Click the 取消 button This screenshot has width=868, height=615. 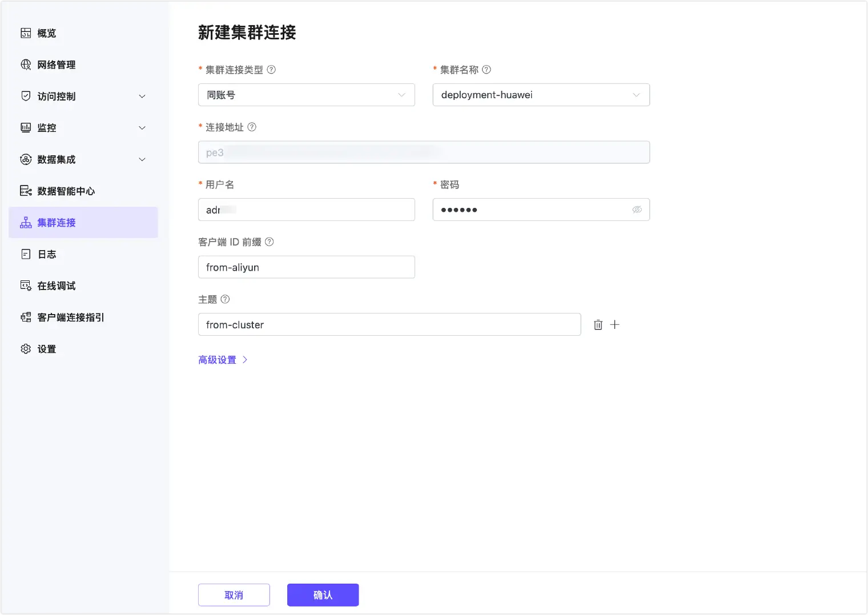[234, 595]
